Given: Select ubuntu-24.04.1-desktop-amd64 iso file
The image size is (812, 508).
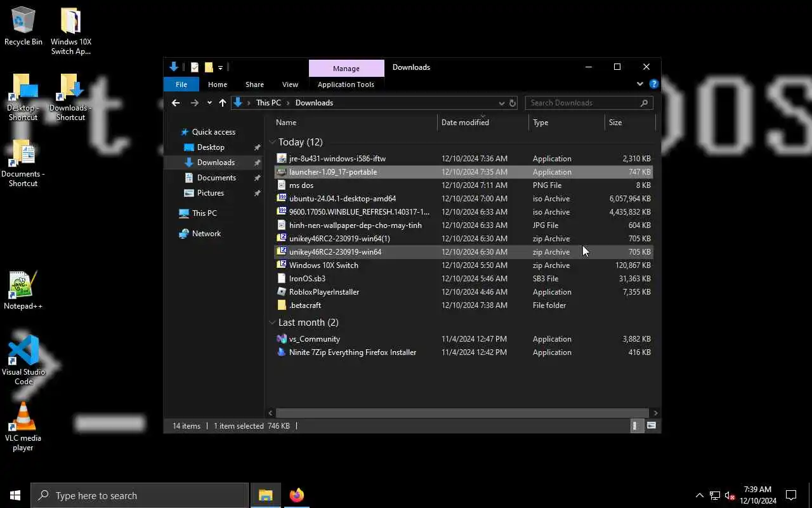Looking at the screenshot, I should [x=463, y=199].
